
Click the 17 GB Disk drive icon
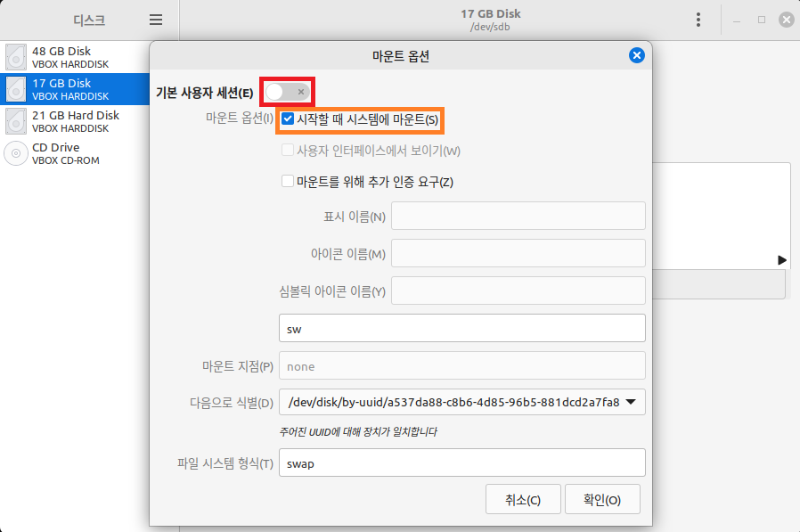pos(16,89)
